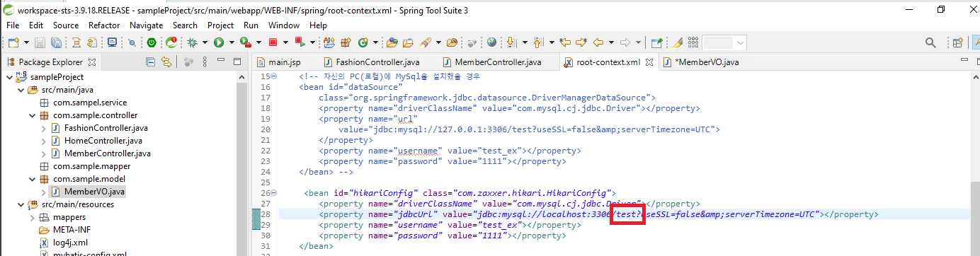
Task: Click the Skip All Breakpoints icon
Action: click(132, 42)
